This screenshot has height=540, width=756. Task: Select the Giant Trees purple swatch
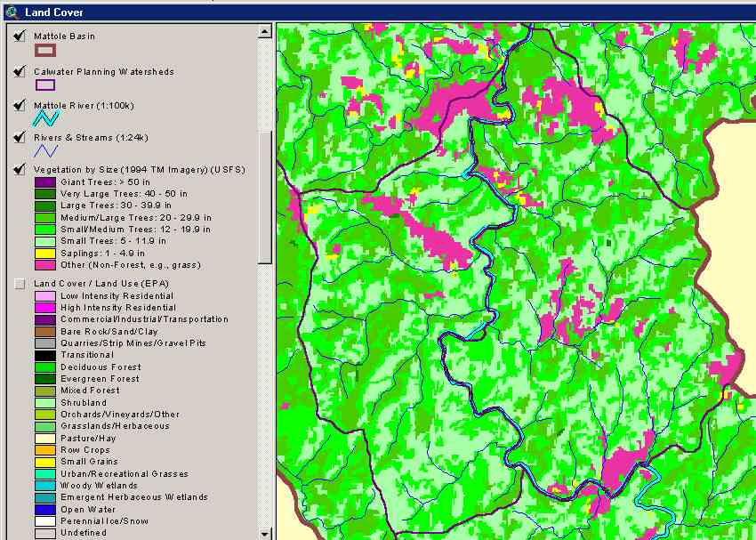(44, 181)
